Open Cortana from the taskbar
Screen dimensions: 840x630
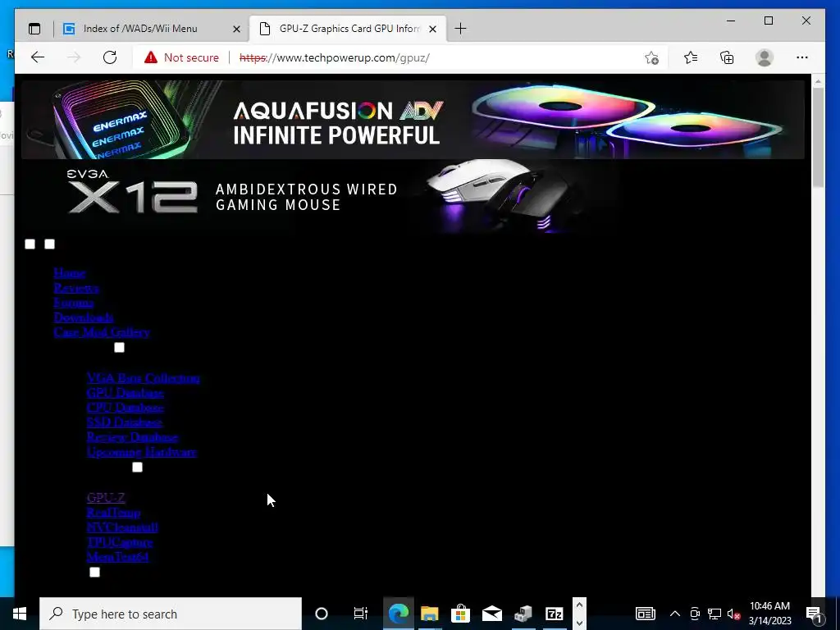pyautogui.click(x=322, y=614)
